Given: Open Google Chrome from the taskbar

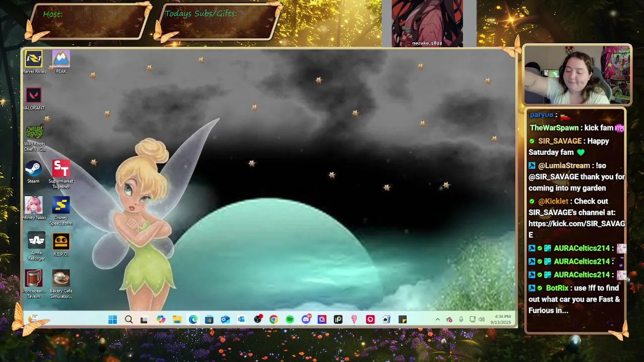Looking at the screenshot, I should 274,320.
